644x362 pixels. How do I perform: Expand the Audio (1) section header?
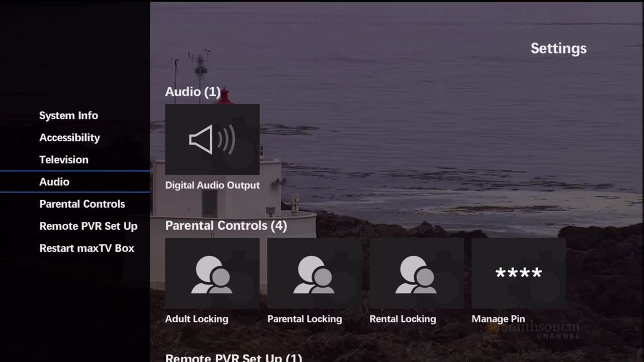point(193,92)
